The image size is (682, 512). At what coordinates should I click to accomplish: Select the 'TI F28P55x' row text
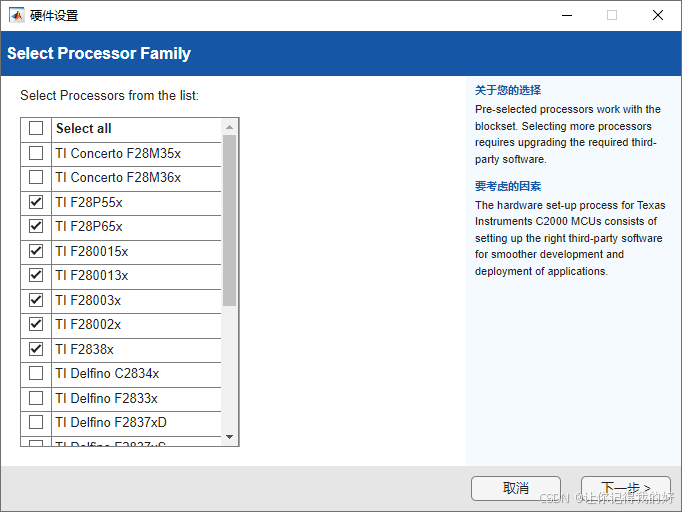(x=89, y=202)
